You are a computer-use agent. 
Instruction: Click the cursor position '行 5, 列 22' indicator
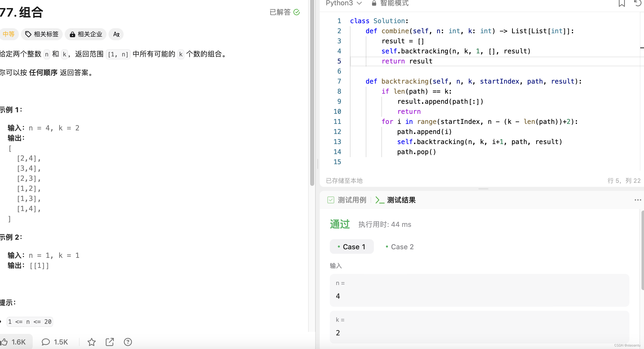click(x=624, y=181)
